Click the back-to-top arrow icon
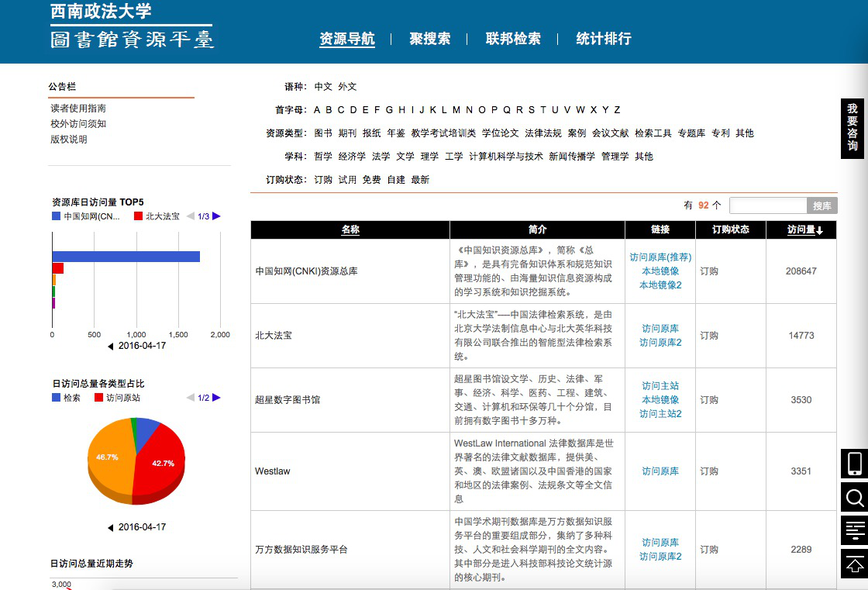This screenshot has height=590, width=868. pos(854,564)
